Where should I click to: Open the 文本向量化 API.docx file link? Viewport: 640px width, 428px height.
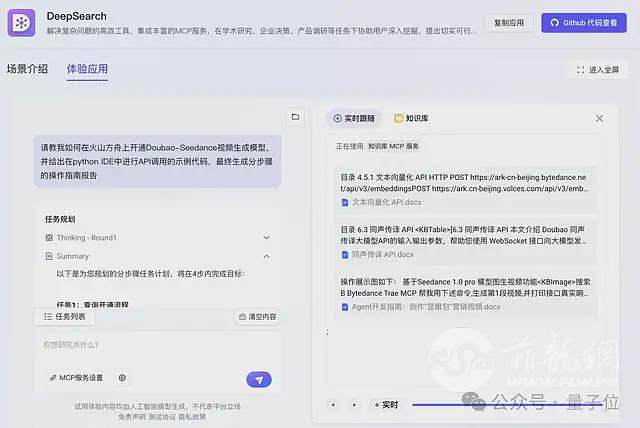(381, 202)
